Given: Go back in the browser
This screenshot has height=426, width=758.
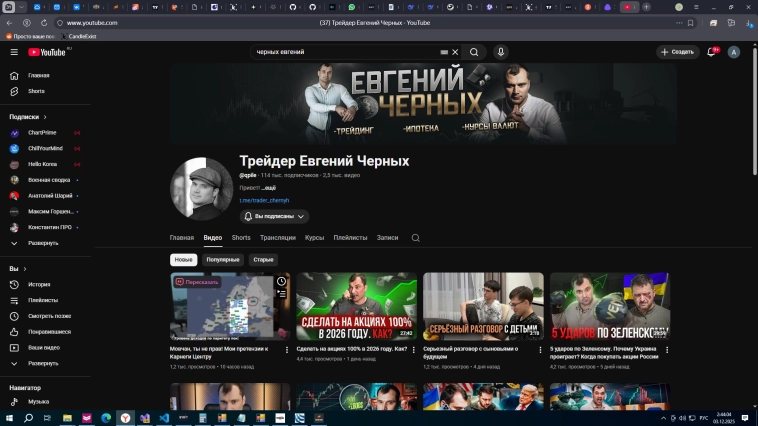Looking at the screenshot, I should [9, 23].
